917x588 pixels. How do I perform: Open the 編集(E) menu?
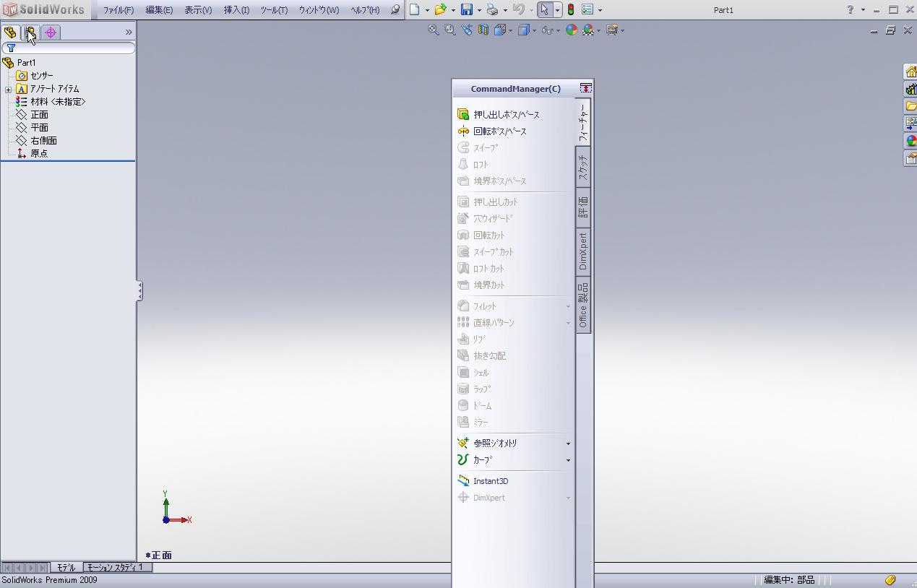pos(159,10)
